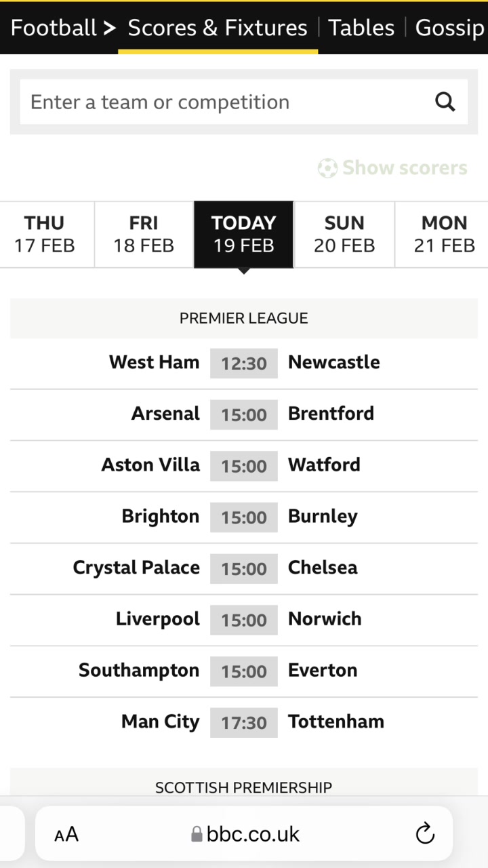
Task: Choose Monday 21 Feb fixtures
Action: tap(444, 234)
